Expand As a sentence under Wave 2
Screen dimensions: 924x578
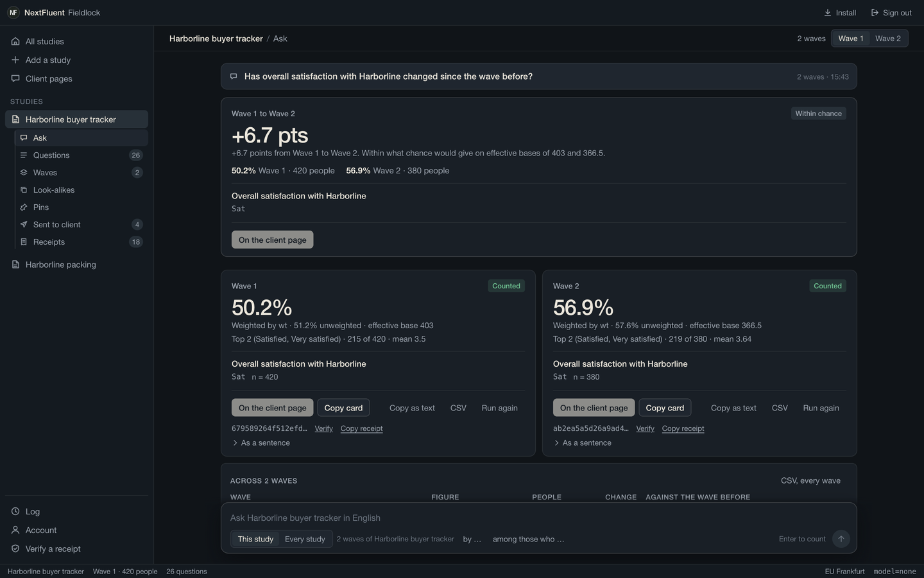coord(583,443)
